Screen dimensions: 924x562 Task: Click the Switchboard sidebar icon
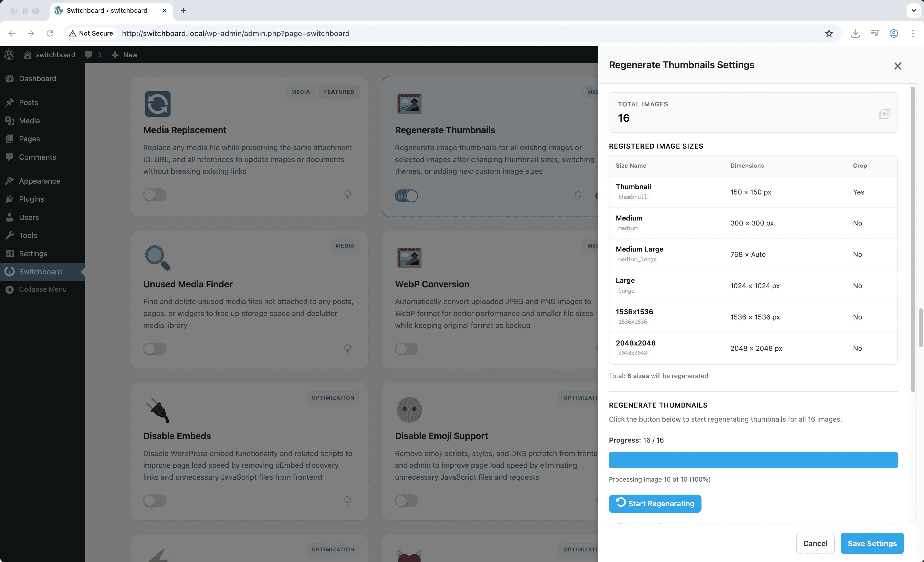tap(10, 271)
